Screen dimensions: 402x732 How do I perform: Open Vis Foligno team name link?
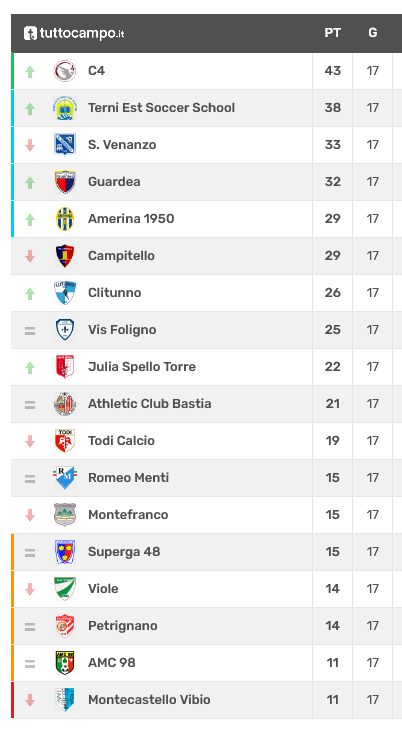coord(122,330)
